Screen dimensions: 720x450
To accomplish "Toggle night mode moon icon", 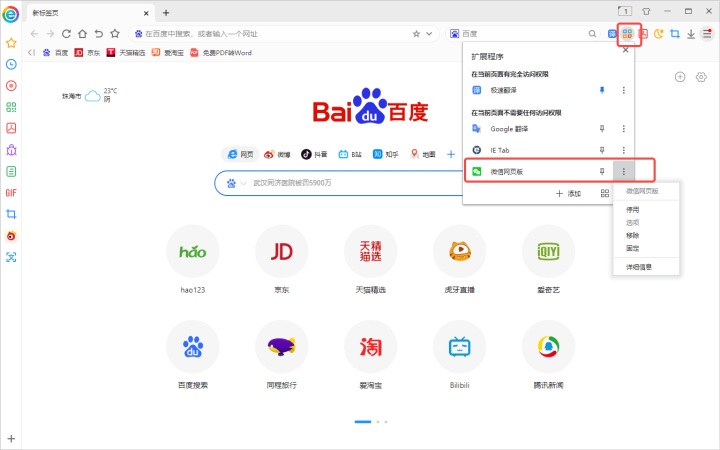I will click(659, 34).
